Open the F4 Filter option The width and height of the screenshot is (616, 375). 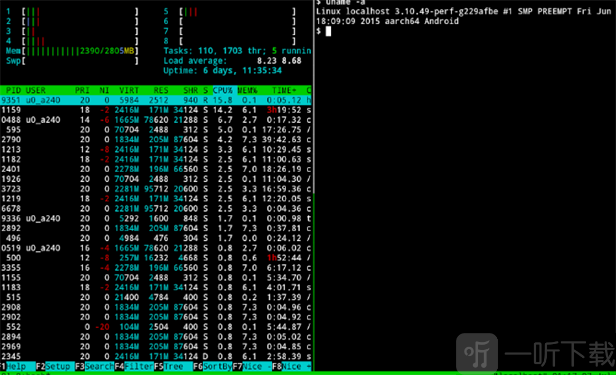[134, 366]
